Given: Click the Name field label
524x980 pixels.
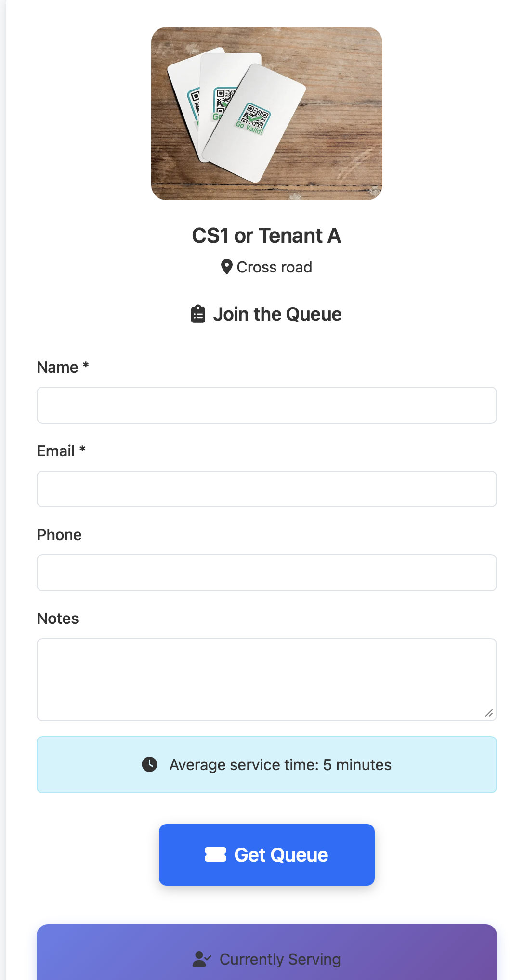Looking at the screenshot, I should (x=62, y=367).
